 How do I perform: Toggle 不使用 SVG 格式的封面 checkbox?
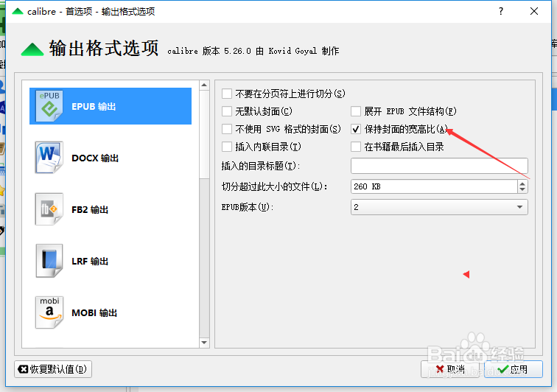pos(227,129)
